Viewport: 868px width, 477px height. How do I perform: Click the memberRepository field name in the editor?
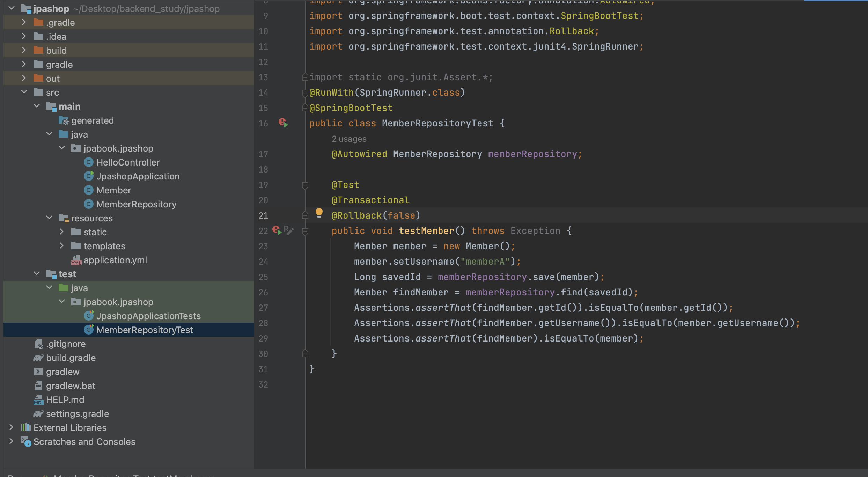click(x=532, y=154)
